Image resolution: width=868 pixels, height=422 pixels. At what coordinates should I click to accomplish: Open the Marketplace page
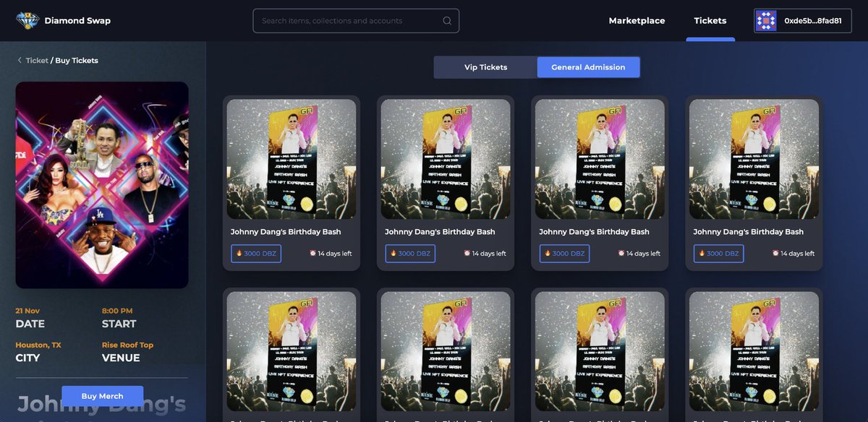coord(637,21)
